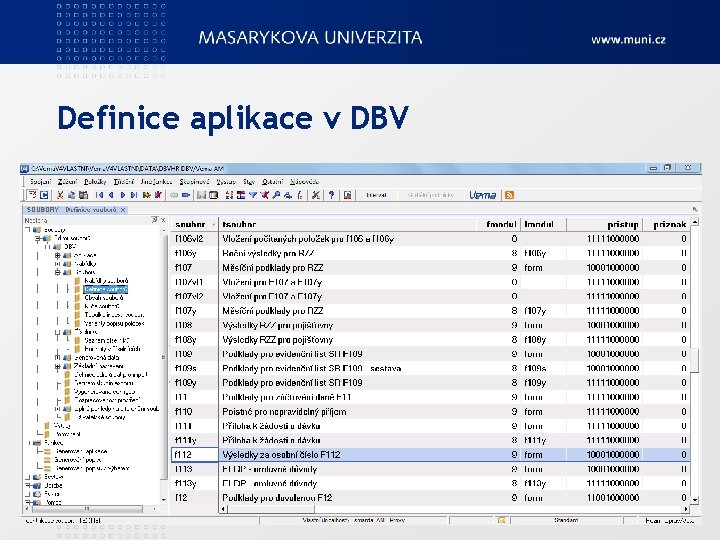This screenshot has width=720, height=540.
Task: Click the blue funnel filter icon
Action: click(x=253, y=195)
